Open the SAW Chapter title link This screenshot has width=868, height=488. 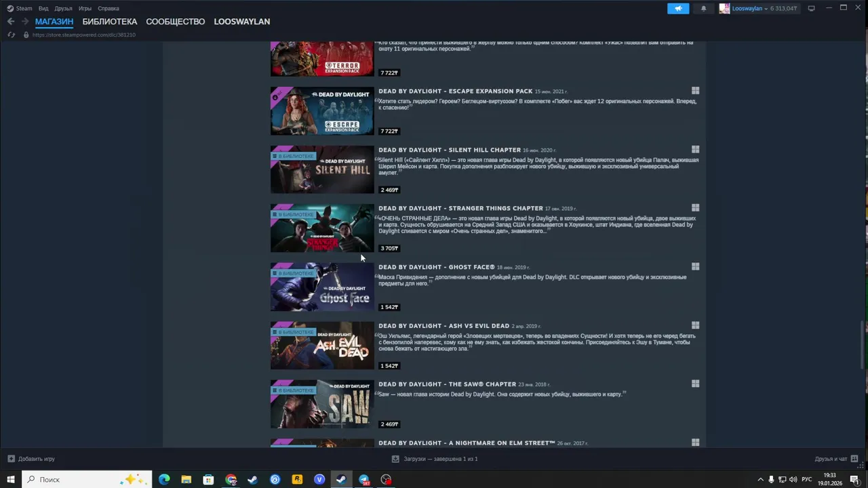point(447,384)
